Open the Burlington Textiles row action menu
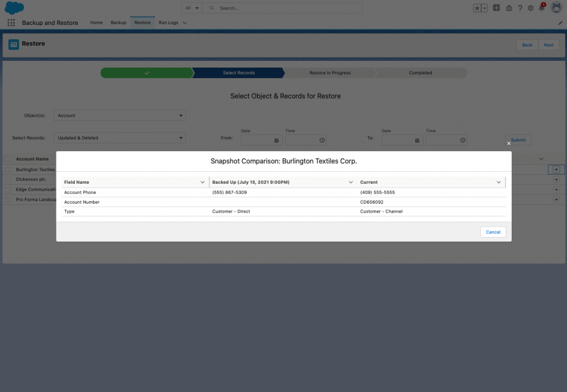This screenshot has height=392, width=567. (x=556, y=169)
